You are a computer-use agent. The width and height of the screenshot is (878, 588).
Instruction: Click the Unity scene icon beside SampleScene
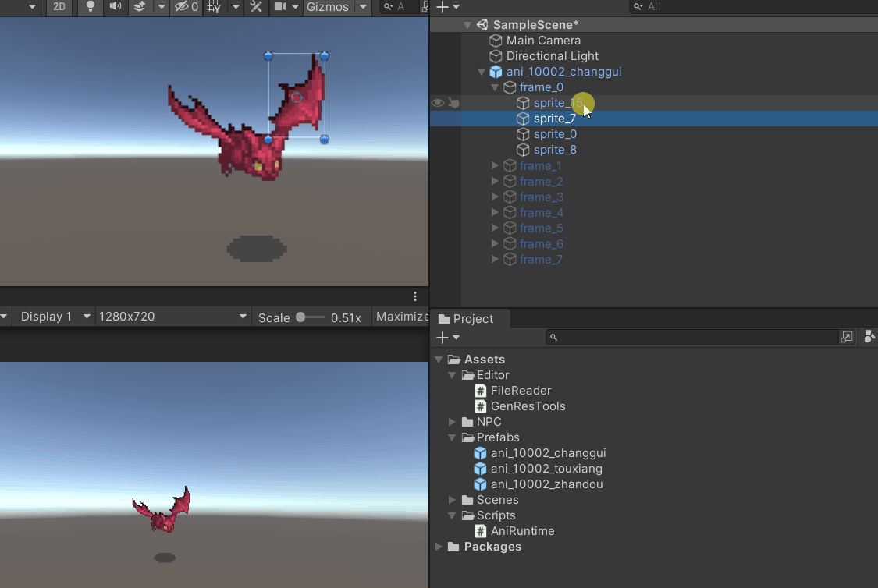[x=482, y=25]
